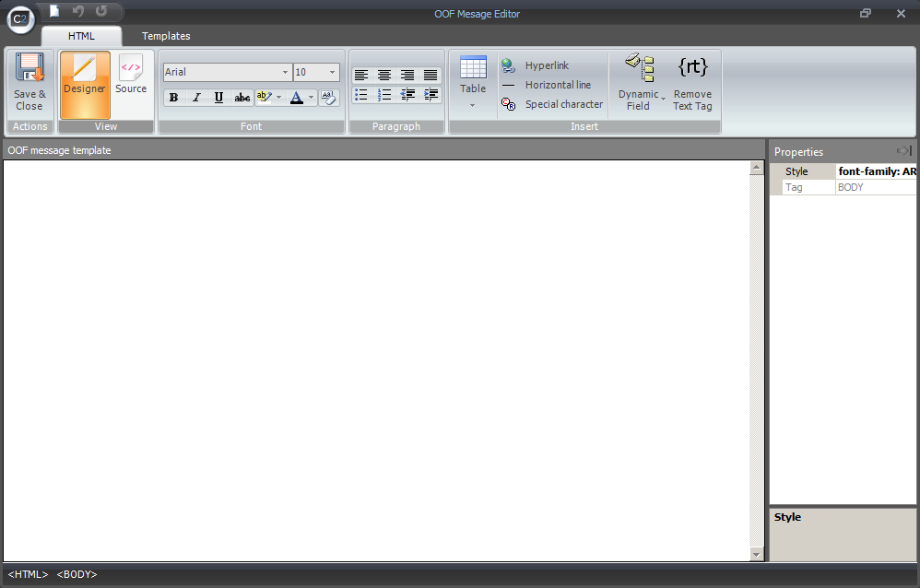Decrease paragraph indent

tap(407, 95)
